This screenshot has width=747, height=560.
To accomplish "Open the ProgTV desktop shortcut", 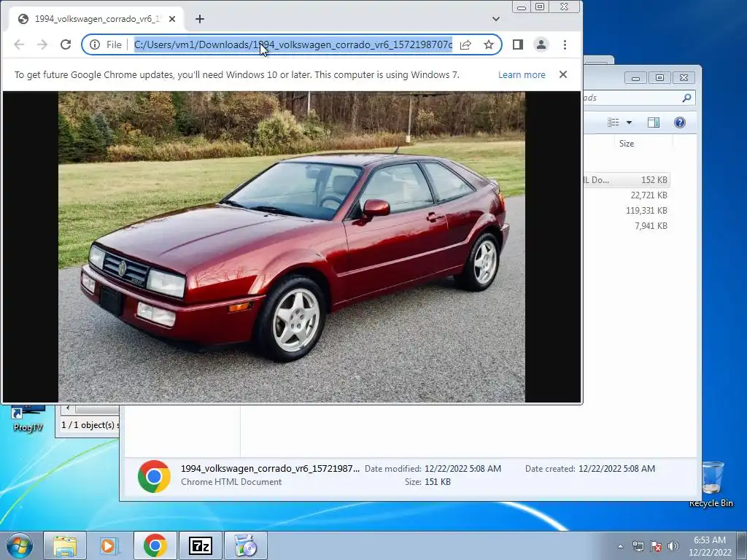I will (x=28, y=419).
